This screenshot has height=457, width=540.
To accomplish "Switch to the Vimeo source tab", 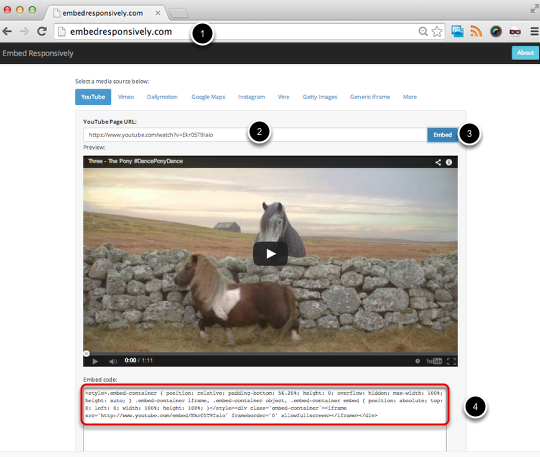I will click(x=126, y=97).
